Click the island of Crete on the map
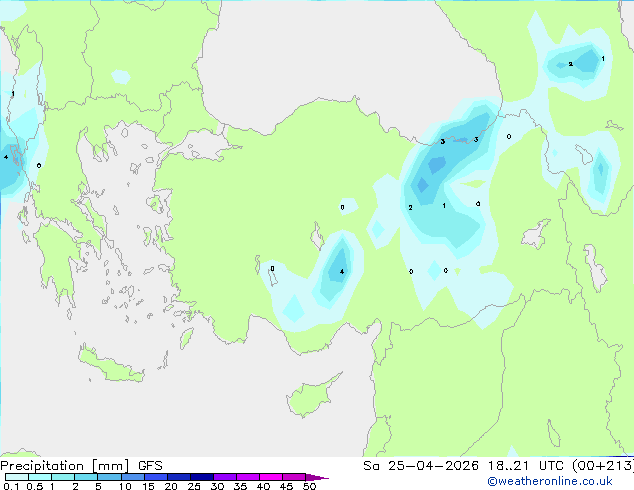This screenshot has width=634, height=490. pyautogui.click(x=111, y=365)
